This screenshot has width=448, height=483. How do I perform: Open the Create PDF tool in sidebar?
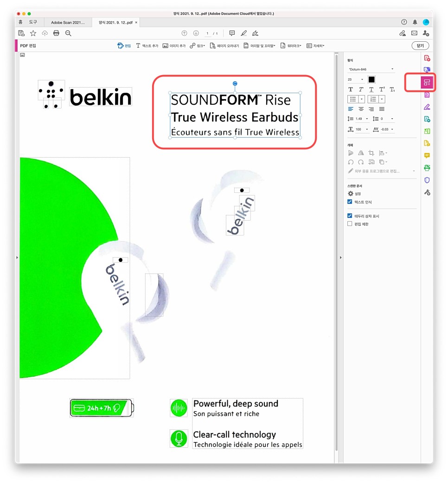click(427, 58)
